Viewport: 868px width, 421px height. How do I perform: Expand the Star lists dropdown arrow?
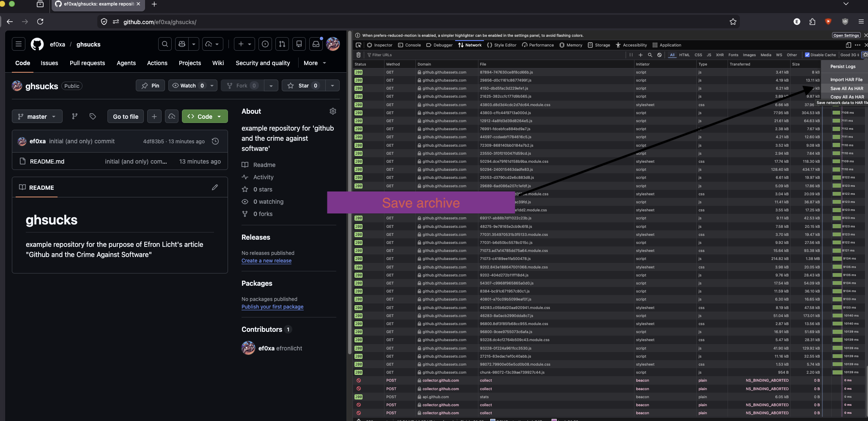(332, 85)
